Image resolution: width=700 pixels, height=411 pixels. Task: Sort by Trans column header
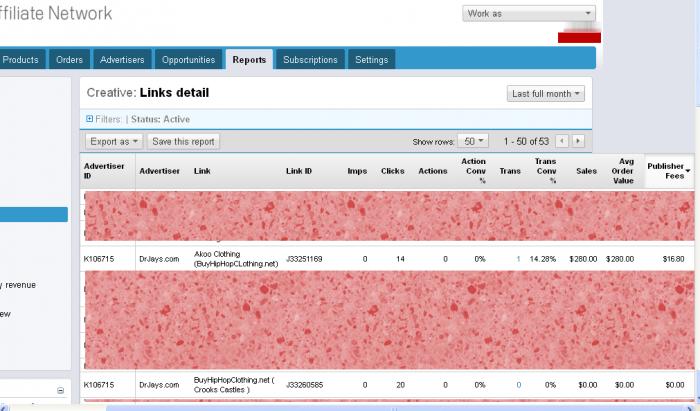(x=510, y=171)
